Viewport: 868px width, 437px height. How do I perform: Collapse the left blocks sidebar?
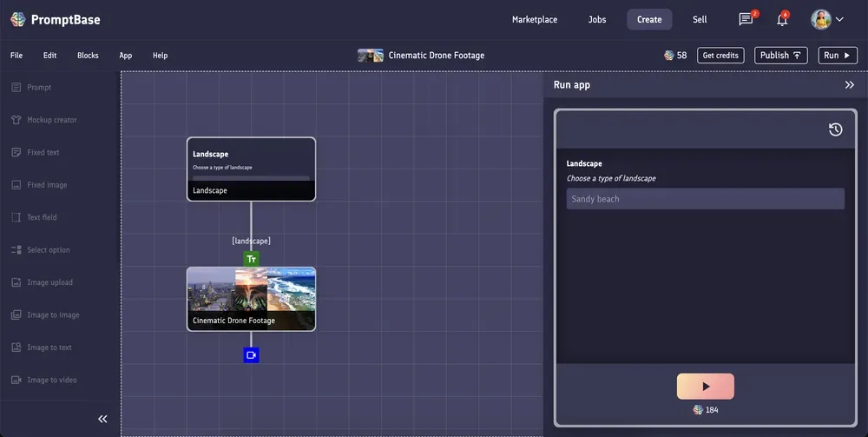[x=102, y=419]
